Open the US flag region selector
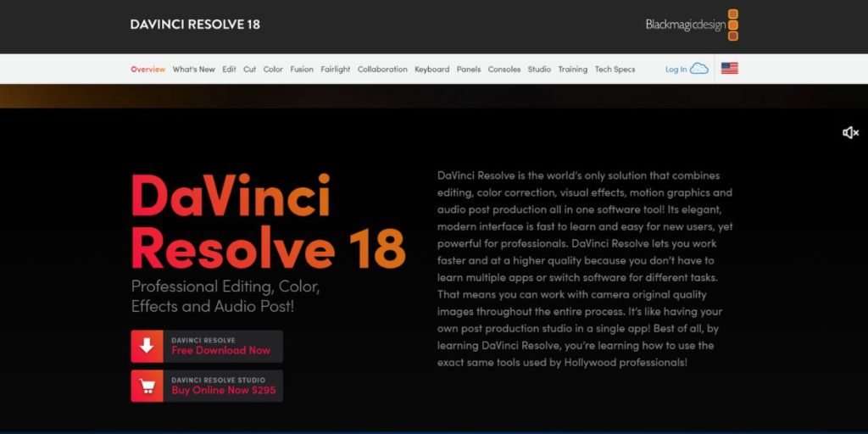The image size is (868, 434). 730,69
